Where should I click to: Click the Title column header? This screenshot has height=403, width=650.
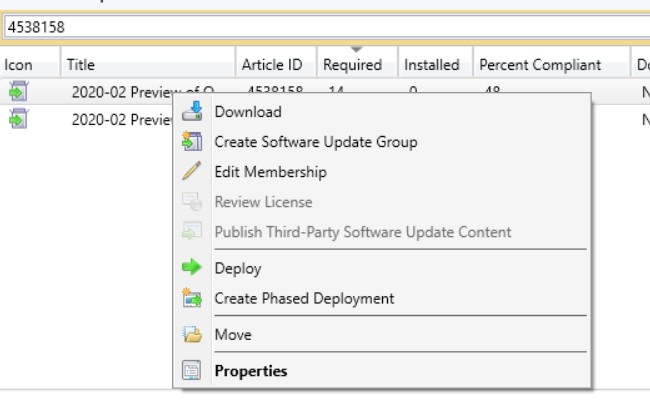pyautogui.click(x=81, y=65)
